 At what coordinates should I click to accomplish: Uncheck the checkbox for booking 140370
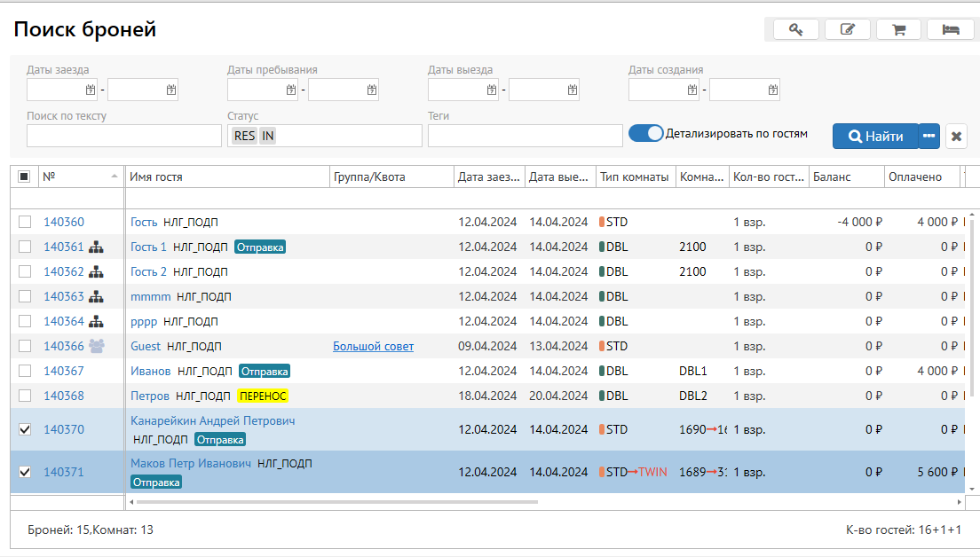[x=25, y=429]
